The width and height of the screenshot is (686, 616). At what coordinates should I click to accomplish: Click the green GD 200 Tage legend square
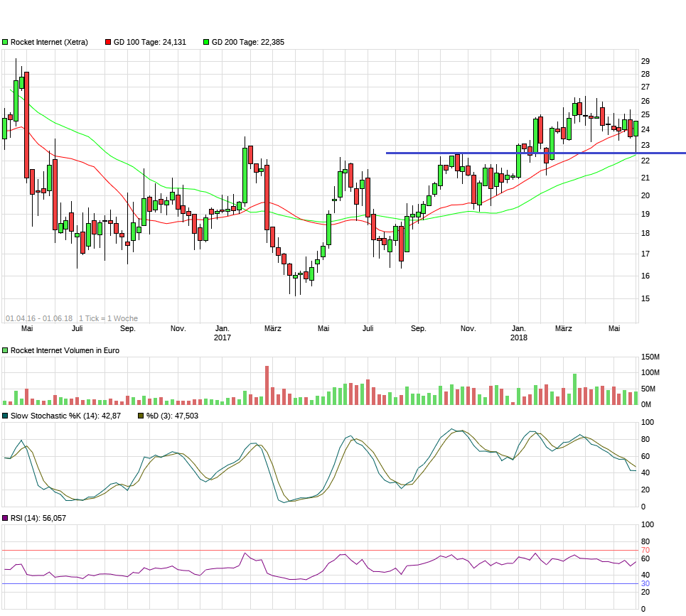[206, 42]
